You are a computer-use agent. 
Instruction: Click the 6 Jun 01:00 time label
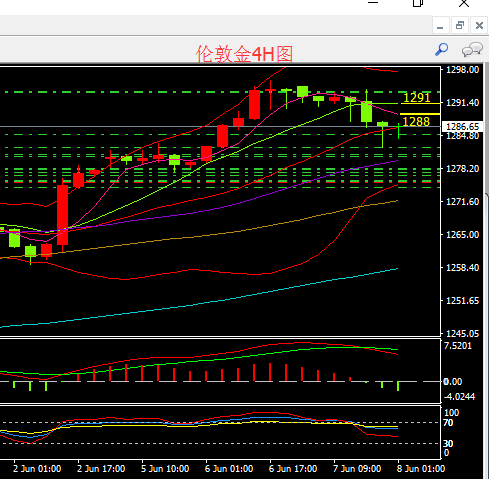[229, 469]
